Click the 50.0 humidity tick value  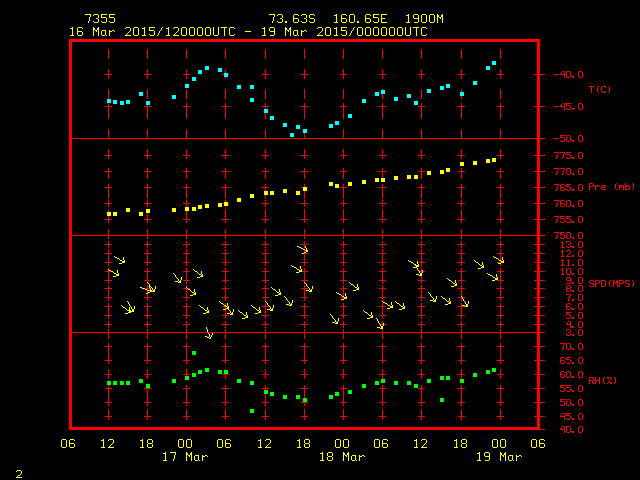click(571, 402)
